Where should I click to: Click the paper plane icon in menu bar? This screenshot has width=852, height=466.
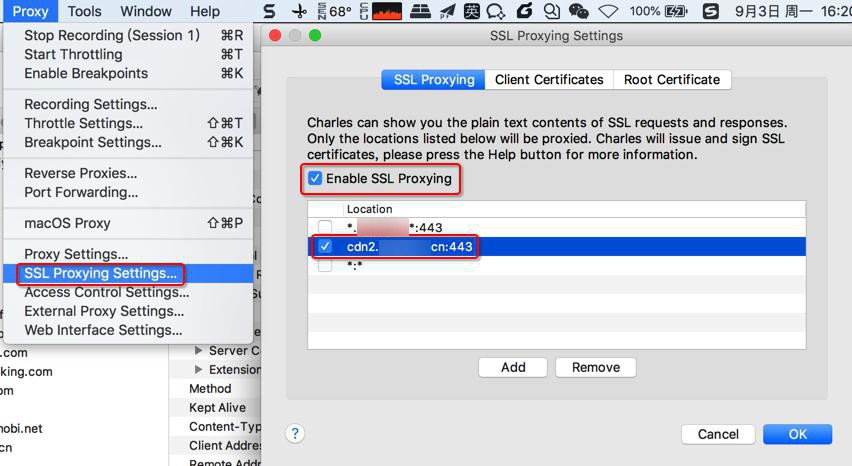click(x=447, y=11)
